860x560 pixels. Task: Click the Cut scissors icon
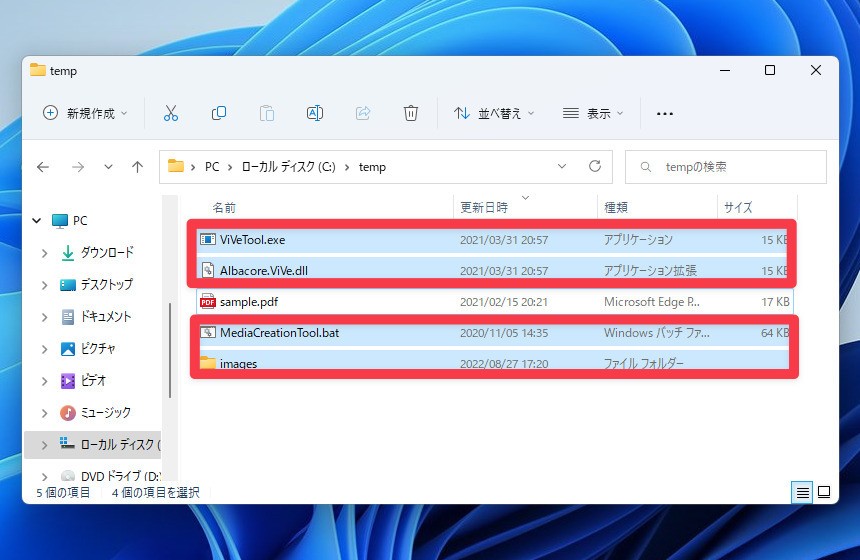(171, 114)
